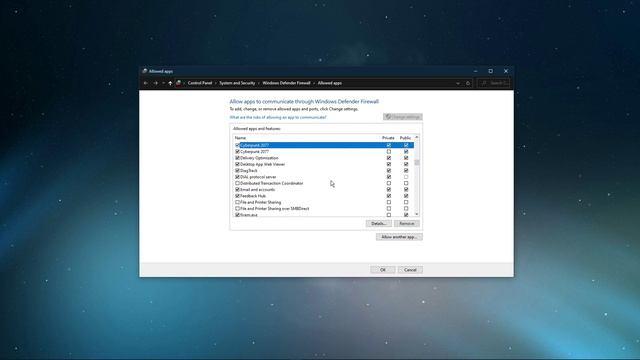Expand chevron after Control Panel breadcrumb
Image resolution: width=640 pixels, height=360 pixels.
click(x=216, y=83)
